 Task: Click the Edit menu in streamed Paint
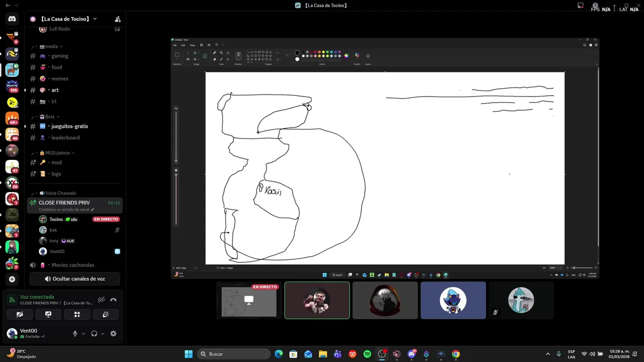183,45
